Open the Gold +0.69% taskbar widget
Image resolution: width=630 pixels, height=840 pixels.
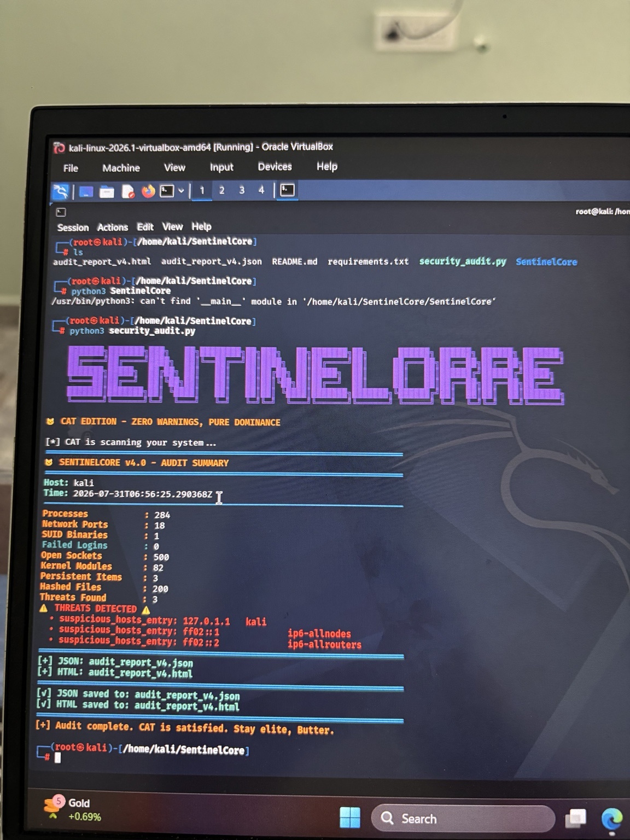click(x=72, y=809)
